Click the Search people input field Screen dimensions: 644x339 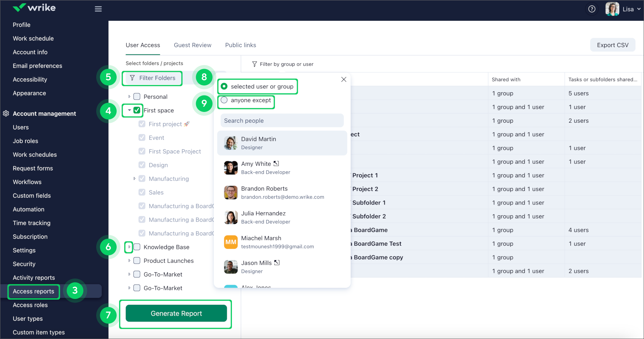282,121
